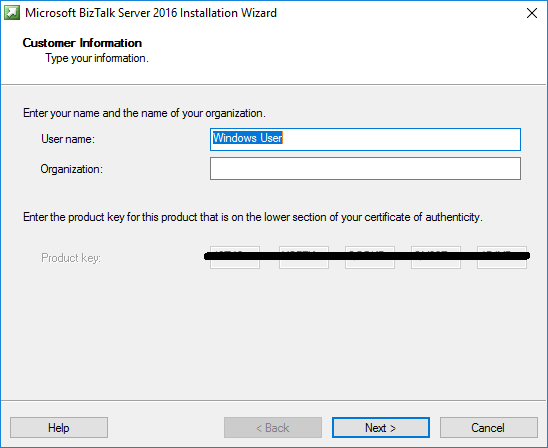Go to the previous step with Back
The image size is (548, 448).
(273, 427)
